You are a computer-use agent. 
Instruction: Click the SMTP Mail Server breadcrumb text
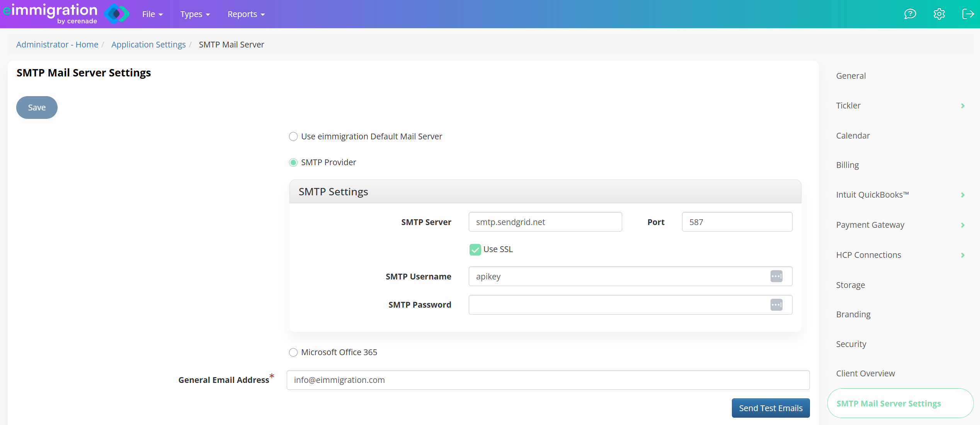pyautogui.click(x=231, y=45)
